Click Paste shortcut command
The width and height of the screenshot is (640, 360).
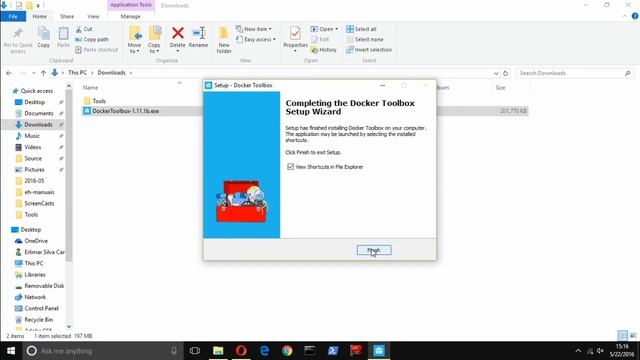pyautogui.click(x=97, y=50)
